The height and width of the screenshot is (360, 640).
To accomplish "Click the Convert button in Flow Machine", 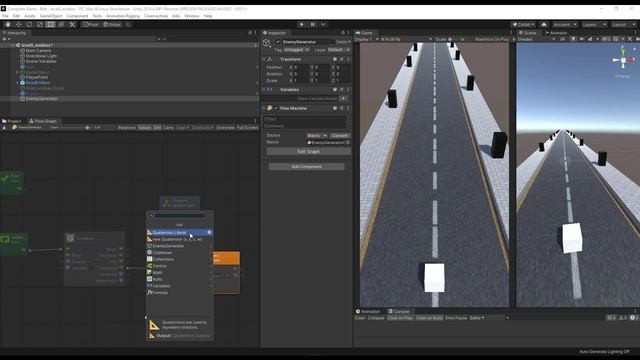I will coord(340,136).
